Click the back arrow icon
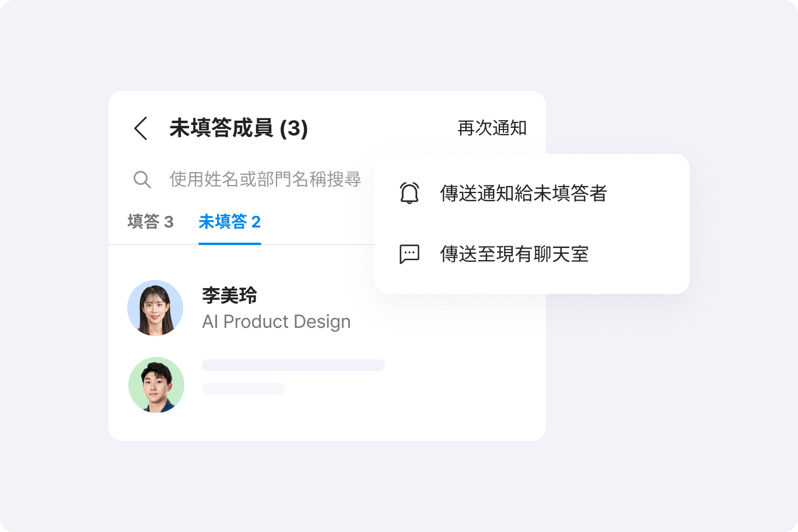 141,128
